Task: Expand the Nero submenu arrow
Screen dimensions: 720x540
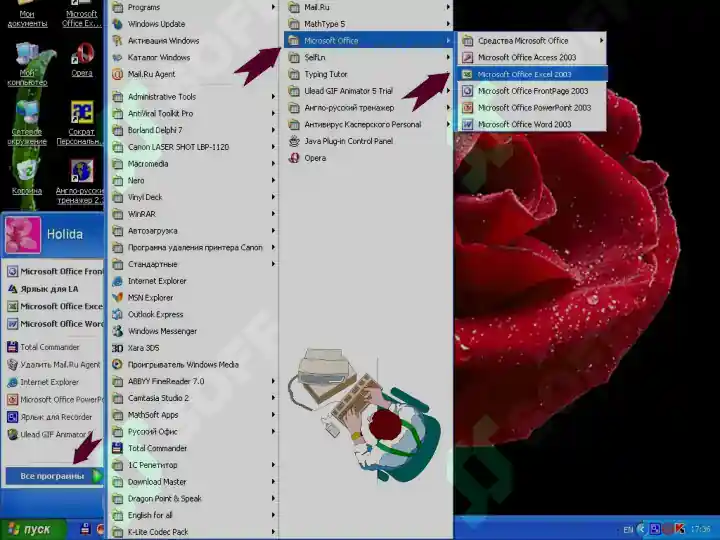Action: click(x=273, y=180)
